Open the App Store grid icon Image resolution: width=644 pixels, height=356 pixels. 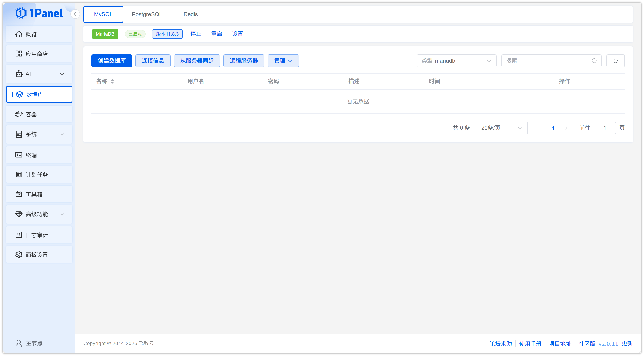[19, 54]
